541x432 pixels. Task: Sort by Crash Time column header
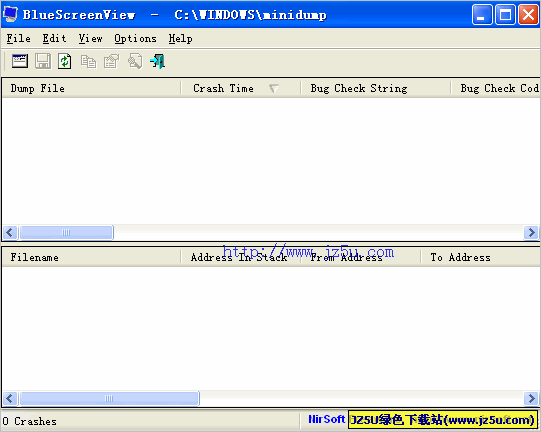click(x=241, y=88)
